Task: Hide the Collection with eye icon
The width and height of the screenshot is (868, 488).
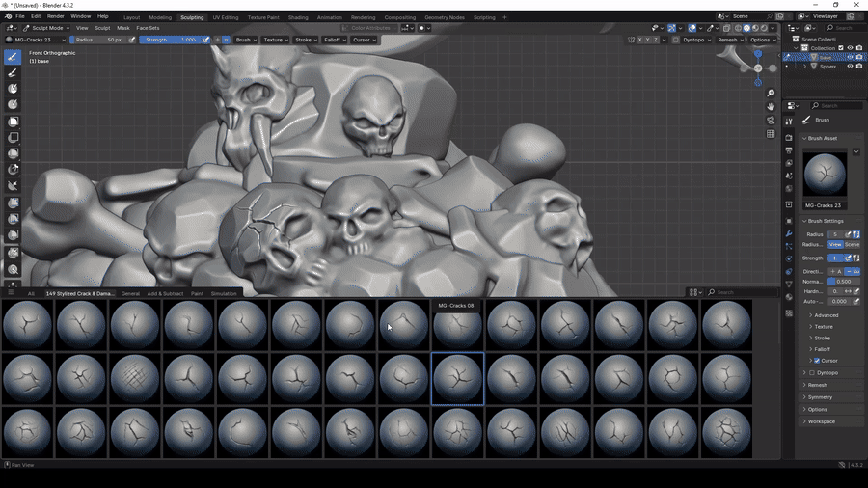Action: (851, 48)
